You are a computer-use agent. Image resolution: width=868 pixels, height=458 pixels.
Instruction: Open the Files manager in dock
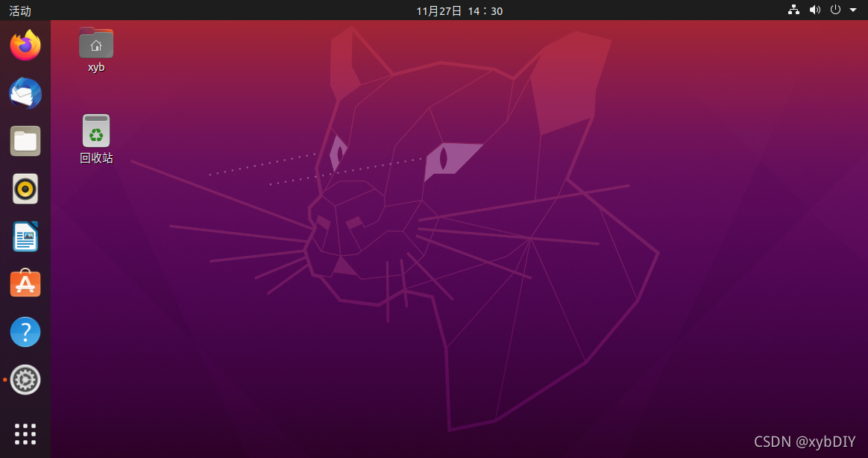[x=25, y=141]
